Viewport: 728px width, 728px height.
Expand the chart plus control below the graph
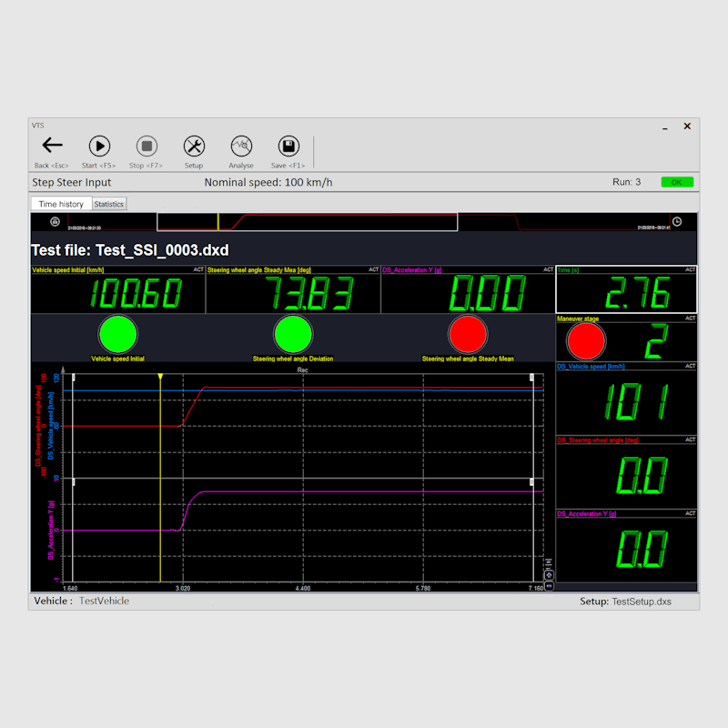pos(550,574)
